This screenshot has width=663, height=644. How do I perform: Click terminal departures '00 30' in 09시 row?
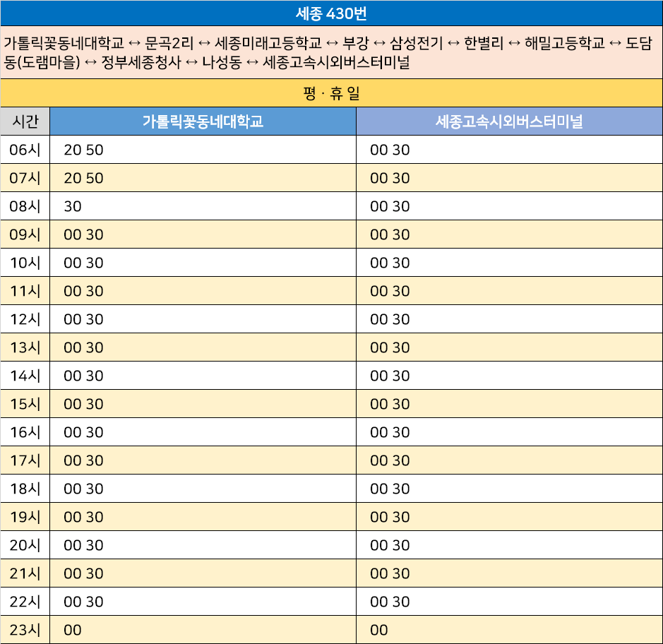tap(390, 234)
